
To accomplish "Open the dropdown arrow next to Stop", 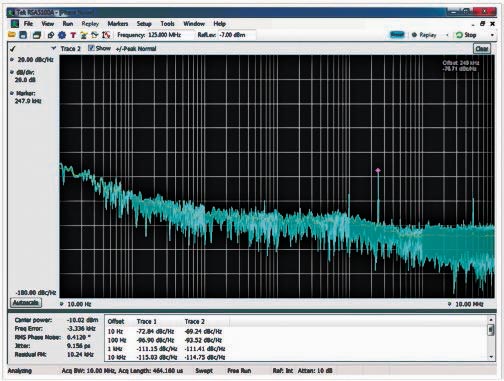I will 492,35.
